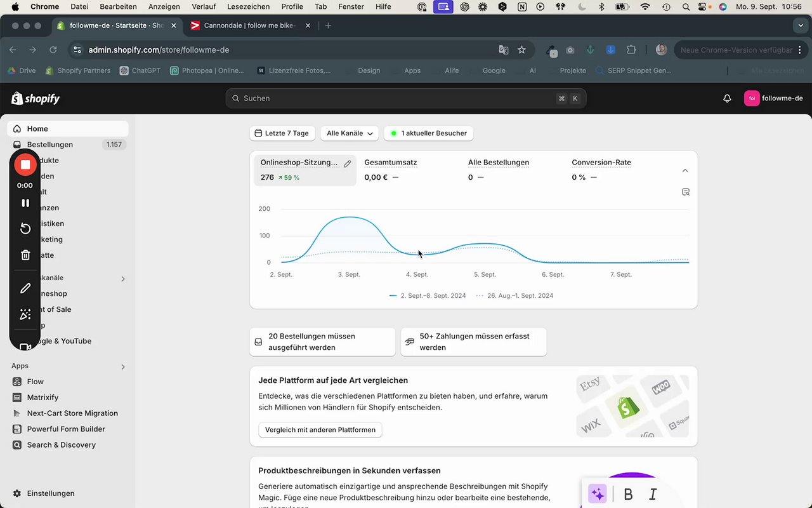Open a new Chrome tab with plus
This screenshot has width=812, height=508.
[x=328, y=25]
